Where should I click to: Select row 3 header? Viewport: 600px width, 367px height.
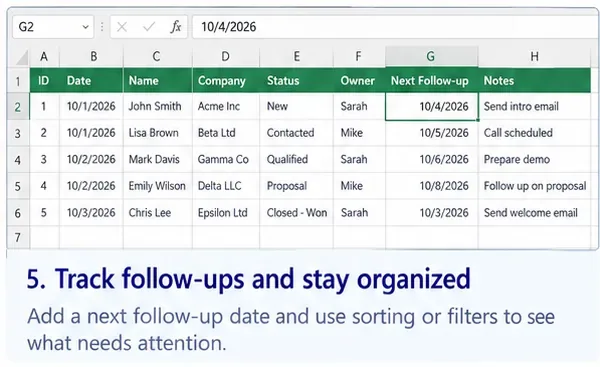pyautogui.click(x=18, y=133)
